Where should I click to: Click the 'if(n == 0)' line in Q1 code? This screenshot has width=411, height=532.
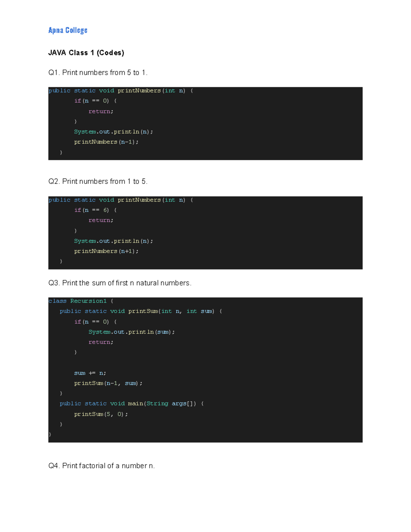(95, 101)
